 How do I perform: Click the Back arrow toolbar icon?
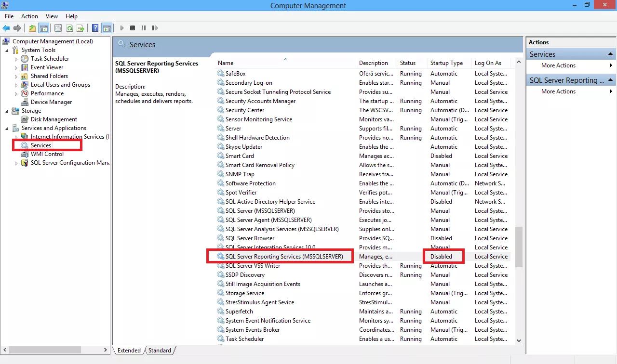6,28
